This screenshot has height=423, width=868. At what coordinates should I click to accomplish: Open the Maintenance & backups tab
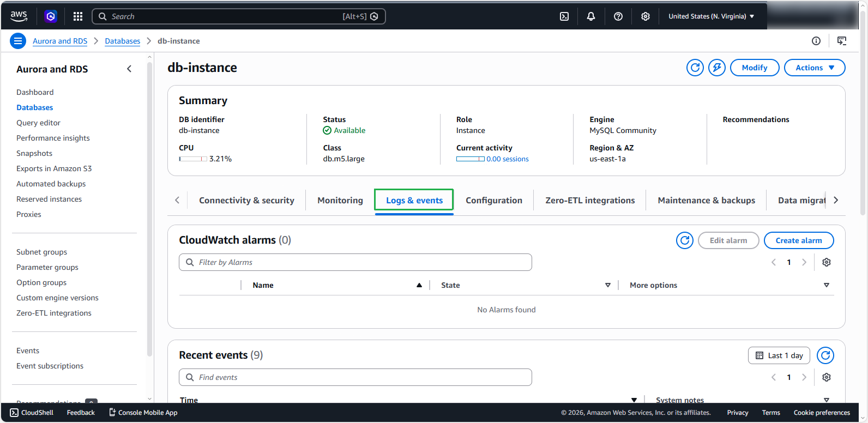tap(707, 200)
